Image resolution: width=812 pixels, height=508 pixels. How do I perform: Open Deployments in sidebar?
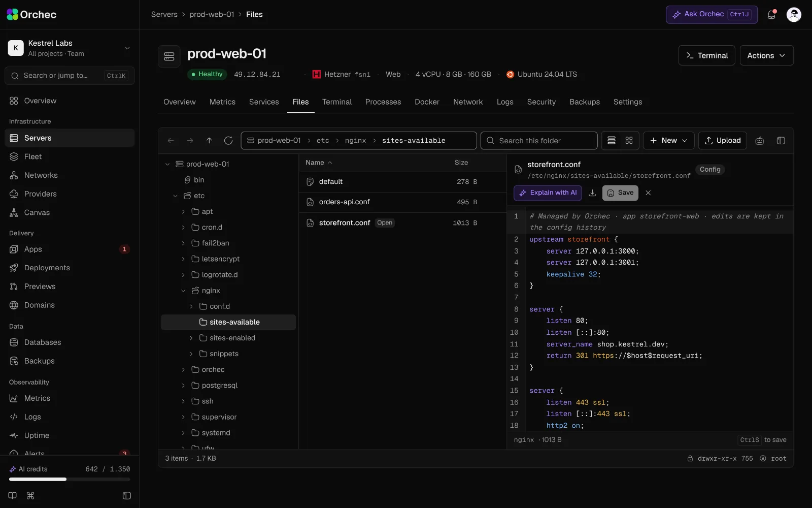coord(70,268)
